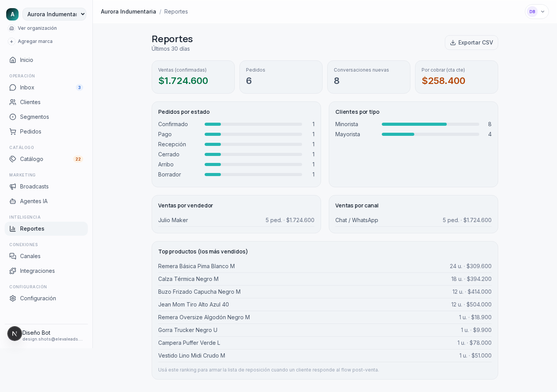This screenshot has height=392, width=557.
Task: Click the Inicio home icon
Action: [13, 60]
